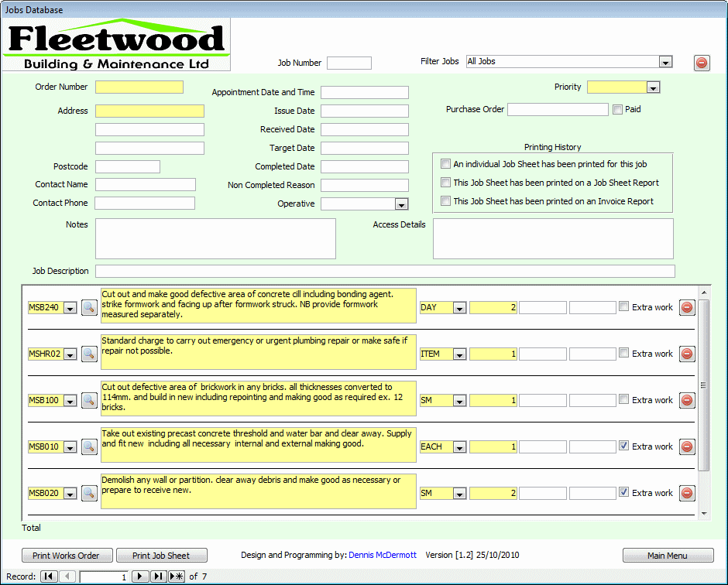Open lookup magnifier for the MSHR02 row
728x585 pixels.
tap(89, 354)
